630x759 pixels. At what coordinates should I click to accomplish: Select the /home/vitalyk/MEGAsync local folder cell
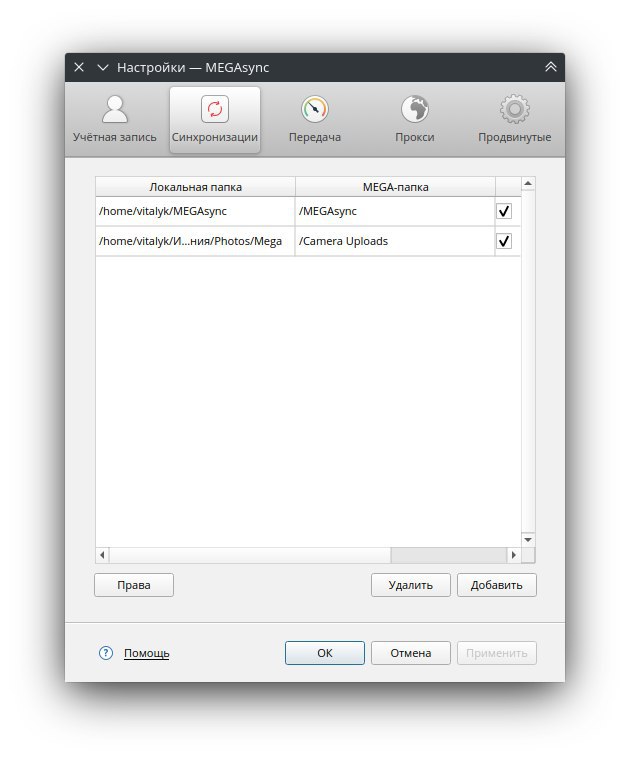[195, 211]
